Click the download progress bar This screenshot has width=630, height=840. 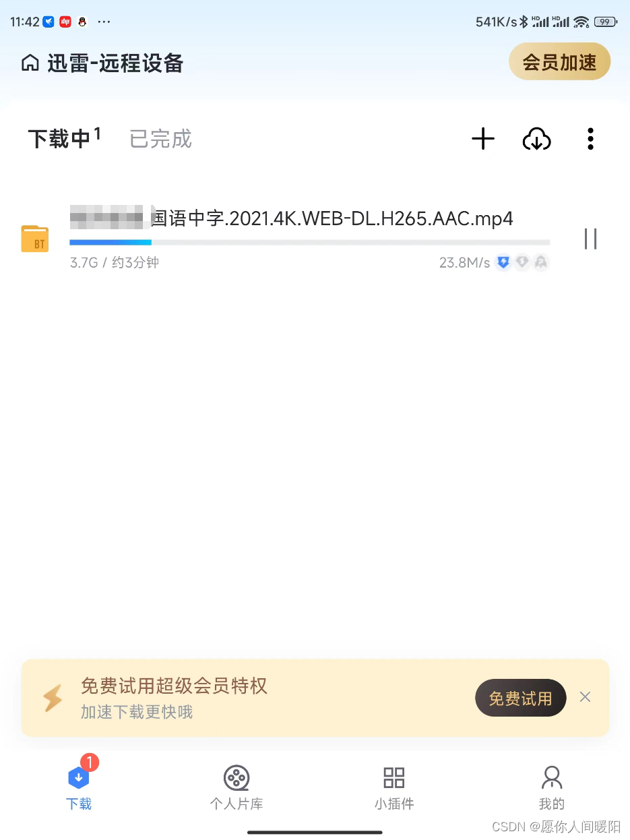tap(310, 242)
